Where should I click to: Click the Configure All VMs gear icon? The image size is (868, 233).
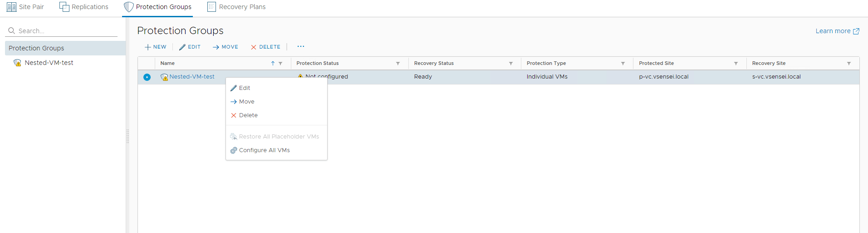point(234,150)
